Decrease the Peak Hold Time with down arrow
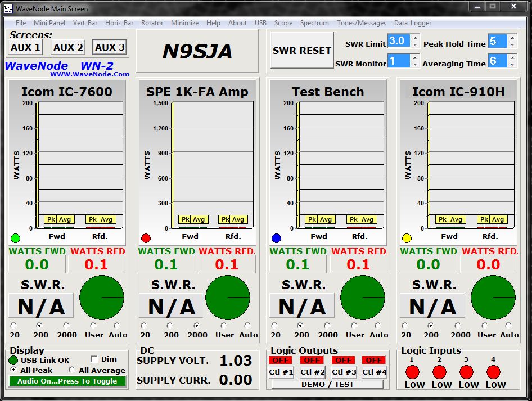This screenshot has width=532, height=401. coord(512,44)
